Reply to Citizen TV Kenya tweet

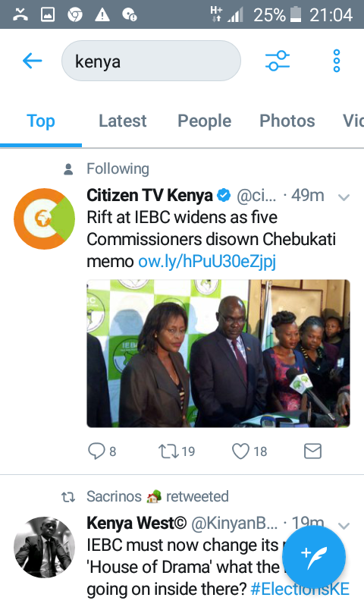96,451
